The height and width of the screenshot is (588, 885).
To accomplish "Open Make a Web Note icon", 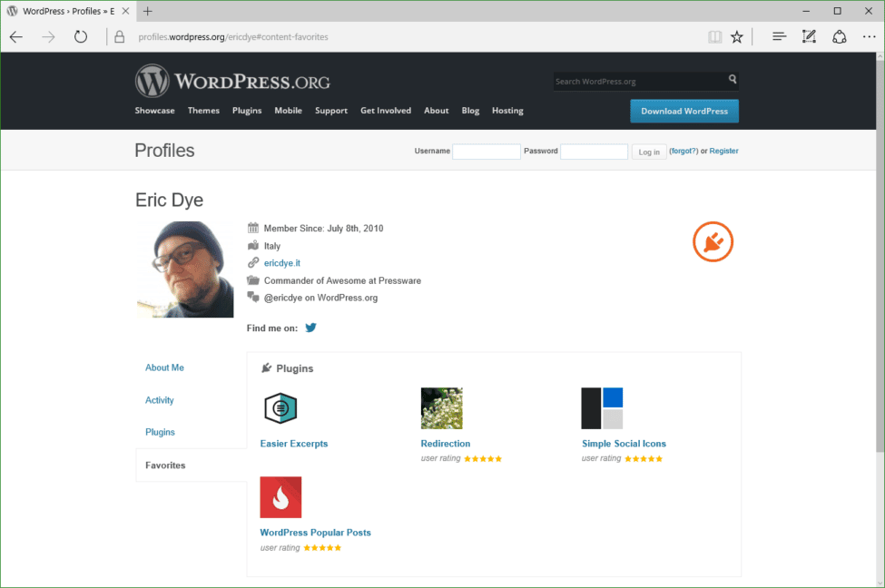I will 809,36.
